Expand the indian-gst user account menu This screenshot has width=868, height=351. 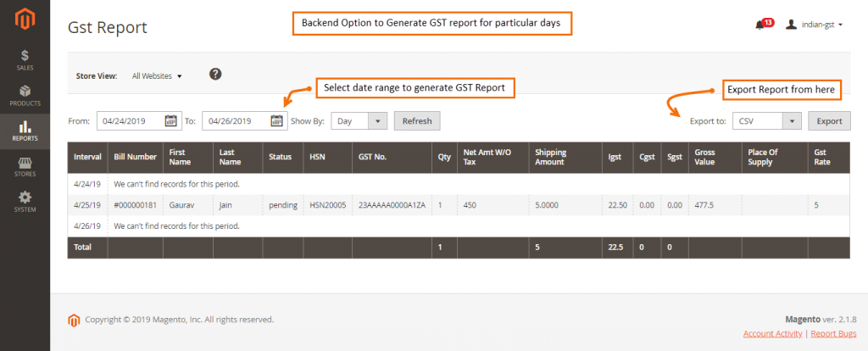(815, 25)
